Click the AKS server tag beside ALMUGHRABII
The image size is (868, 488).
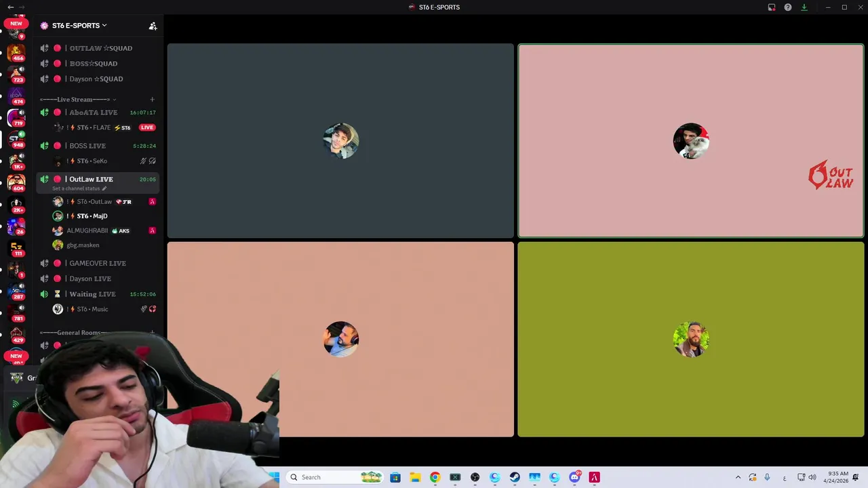click(x=121, y=230)
